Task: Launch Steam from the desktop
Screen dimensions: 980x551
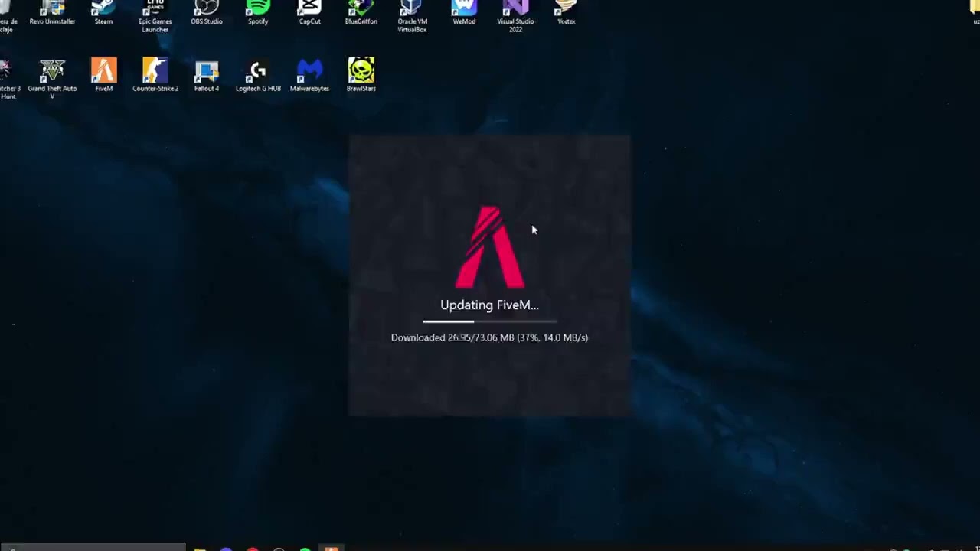Action: tap(103, 13)
